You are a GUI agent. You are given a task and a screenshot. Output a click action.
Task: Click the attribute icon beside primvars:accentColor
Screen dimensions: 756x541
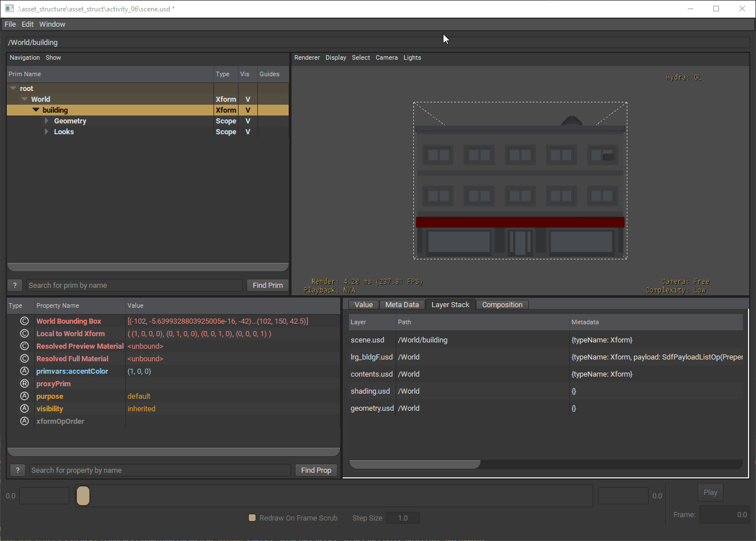click(x=24, y=371)
